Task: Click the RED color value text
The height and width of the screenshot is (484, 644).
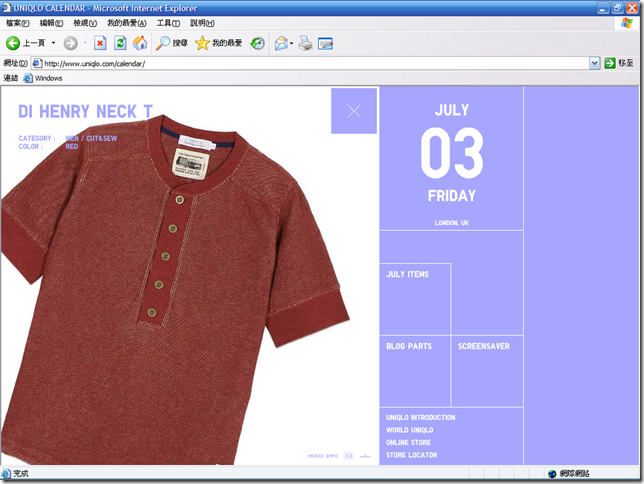Action: 71,147
